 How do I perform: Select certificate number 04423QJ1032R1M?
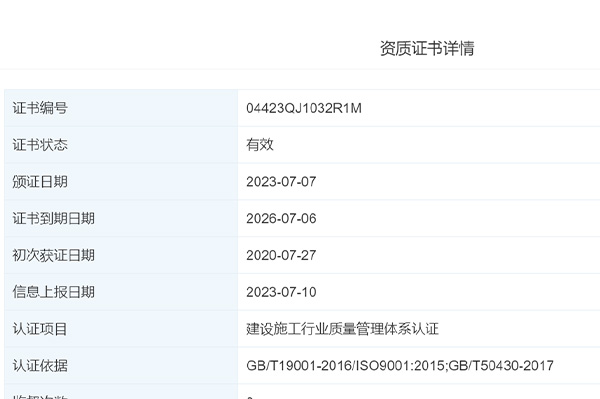(x=304, y=108)
